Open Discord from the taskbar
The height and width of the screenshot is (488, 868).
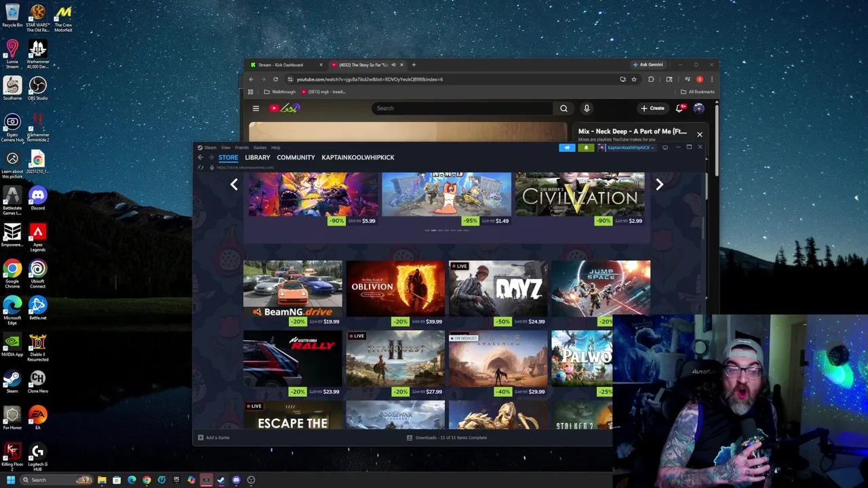236,480
